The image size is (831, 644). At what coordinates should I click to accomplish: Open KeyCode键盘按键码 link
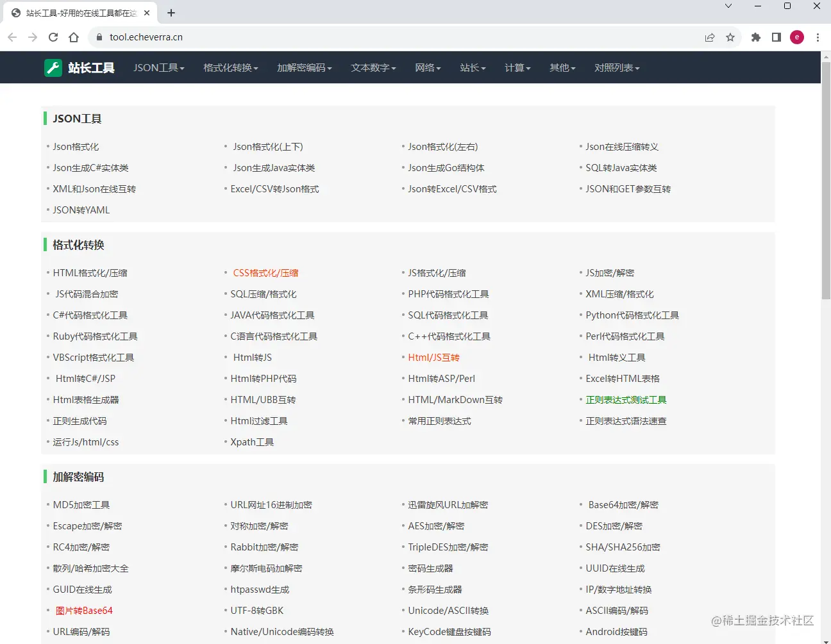pos(449,632)
